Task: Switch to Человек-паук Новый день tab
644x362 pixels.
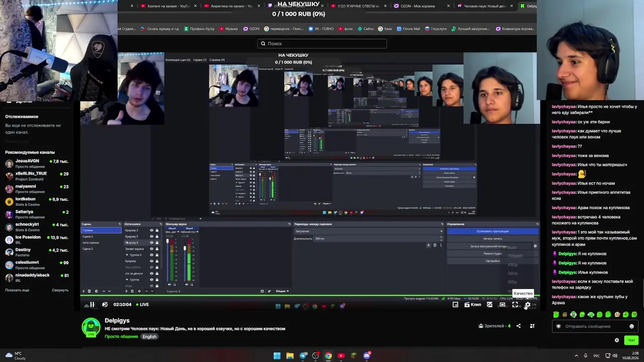Action: click(x=485, y=6)
